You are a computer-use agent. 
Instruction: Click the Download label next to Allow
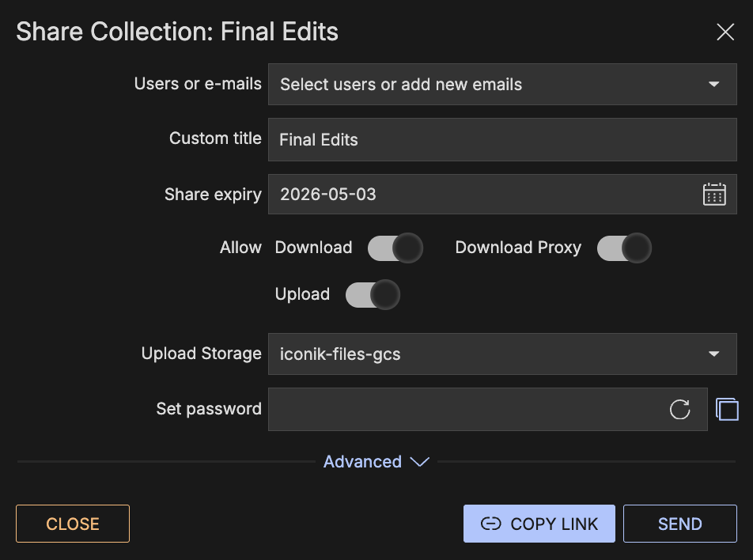[x=313, y=248]
